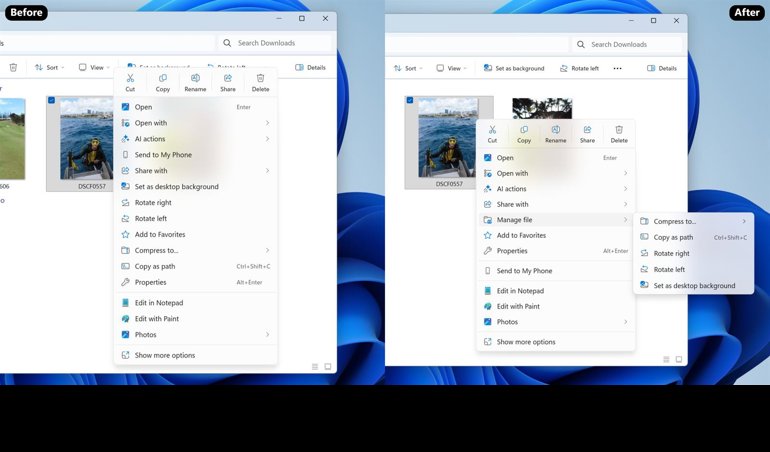Click Set as background in After toolbar

pos(514,68)
